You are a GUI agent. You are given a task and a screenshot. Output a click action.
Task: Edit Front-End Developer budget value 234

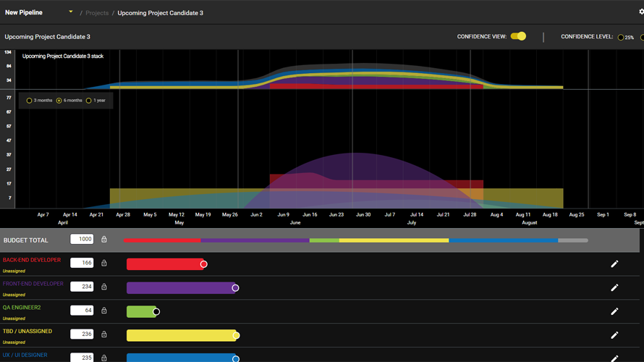[x=82, y=287]
